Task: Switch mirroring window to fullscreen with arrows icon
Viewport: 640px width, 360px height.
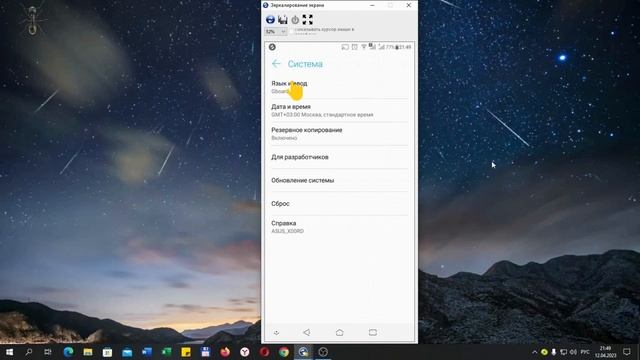Action: click(307, 20)
